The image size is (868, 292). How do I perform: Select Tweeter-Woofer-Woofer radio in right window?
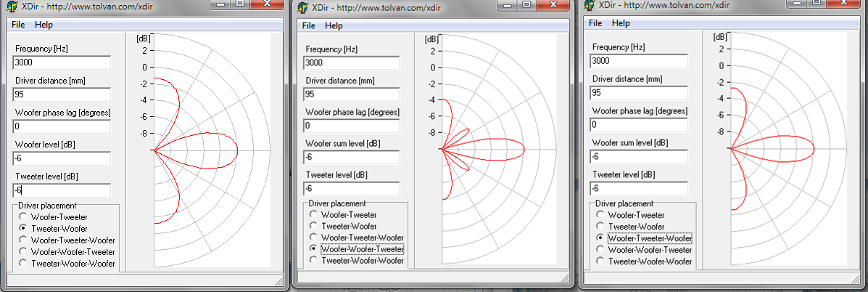pyautogui.click(x=600, y=261)
